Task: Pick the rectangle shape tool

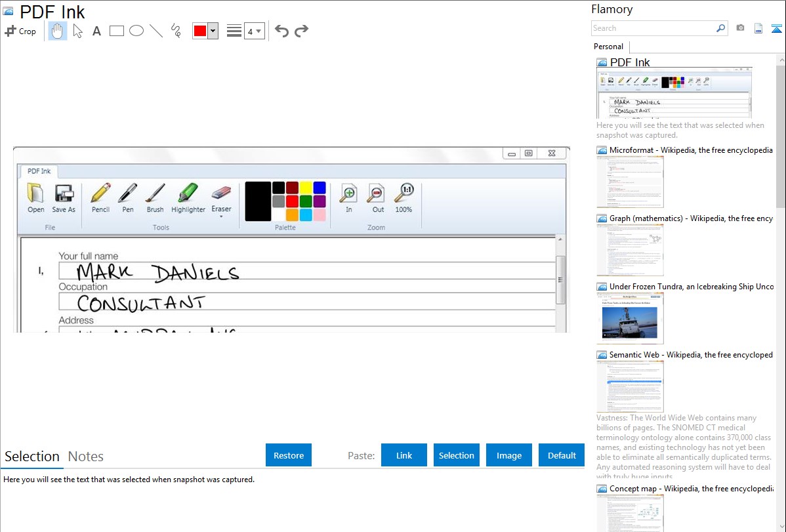Action: (x=117, y=31)
